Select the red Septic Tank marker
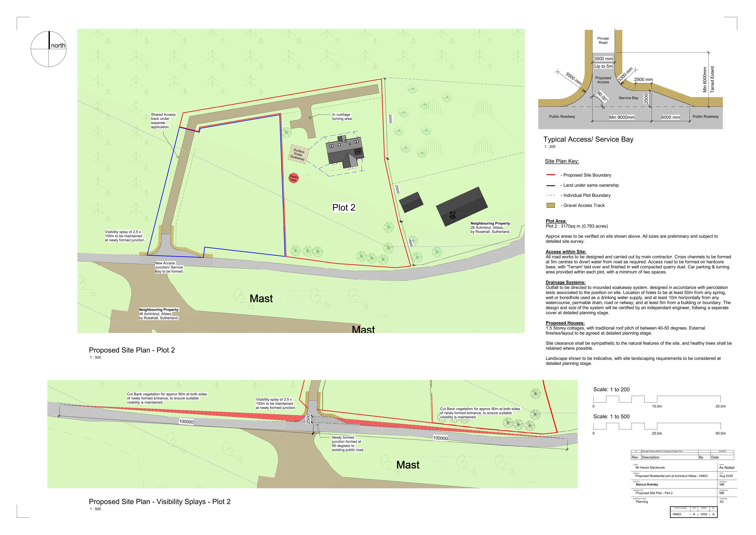The image size is (756, 535). [x=293, y=178]
